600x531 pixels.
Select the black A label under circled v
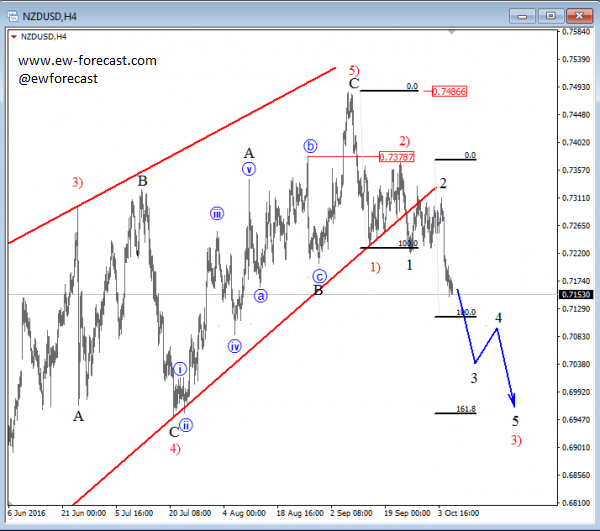(249, 153)
